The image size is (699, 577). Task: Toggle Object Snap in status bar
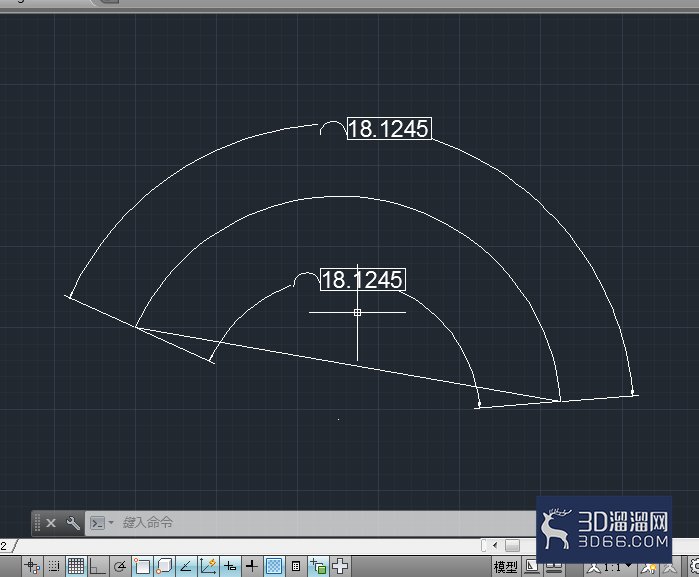coord(142,566)
